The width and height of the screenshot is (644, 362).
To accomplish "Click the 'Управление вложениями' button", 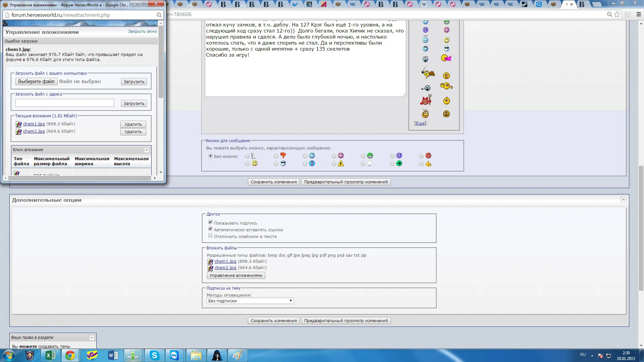I will (x=236, y=276).
